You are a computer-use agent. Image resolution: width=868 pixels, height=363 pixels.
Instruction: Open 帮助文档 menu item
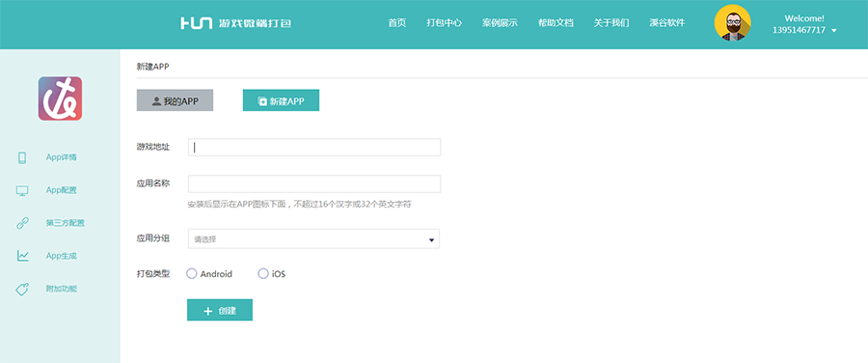click(x=556, y=23)
